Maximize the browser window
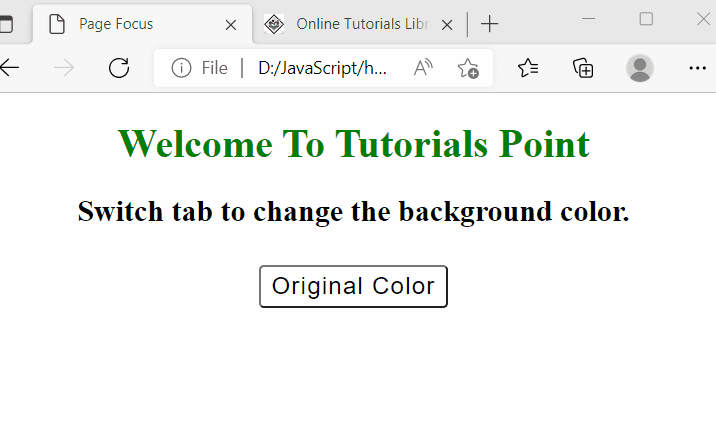The height and width of the screenshot is (422, 716). point(646,19)
